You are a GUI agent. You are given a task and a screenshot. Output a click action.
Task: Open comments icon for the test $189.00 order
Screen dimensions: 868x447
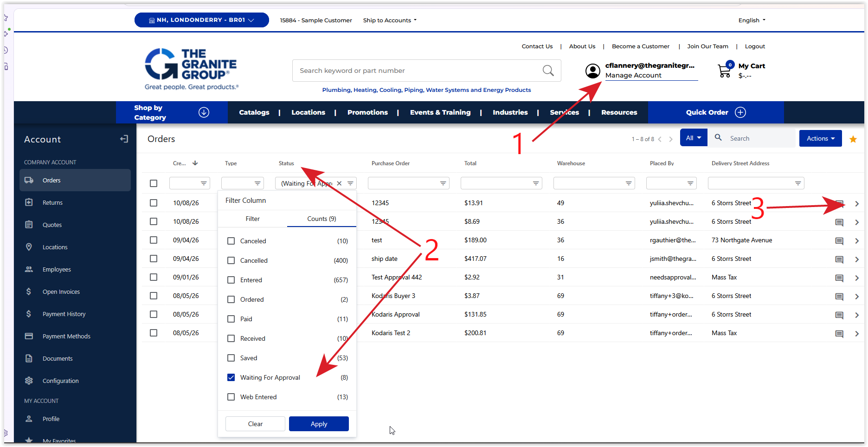pos(839,241)
